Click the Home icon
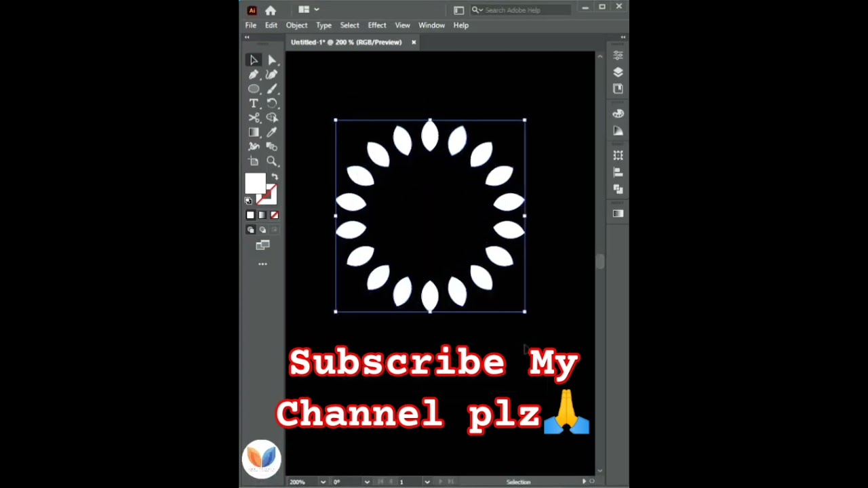The image size is (868, 488). [271, 10]
